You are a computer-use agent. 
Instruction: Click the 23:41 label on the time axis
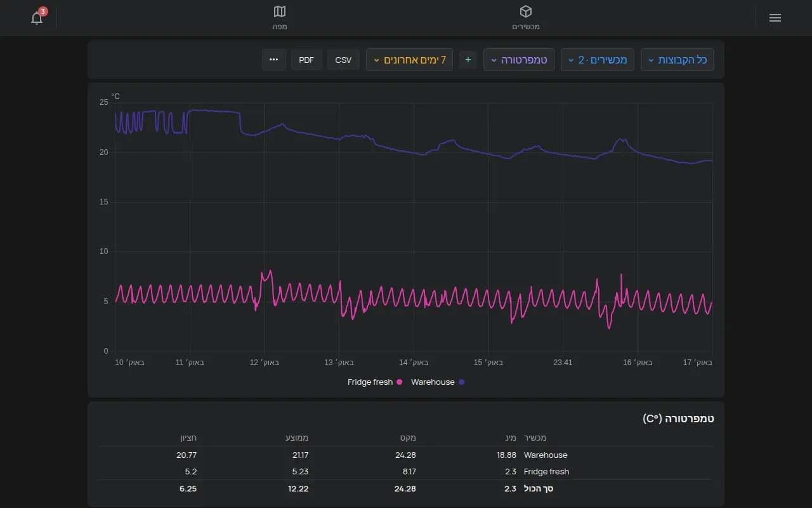pos(563,363)
